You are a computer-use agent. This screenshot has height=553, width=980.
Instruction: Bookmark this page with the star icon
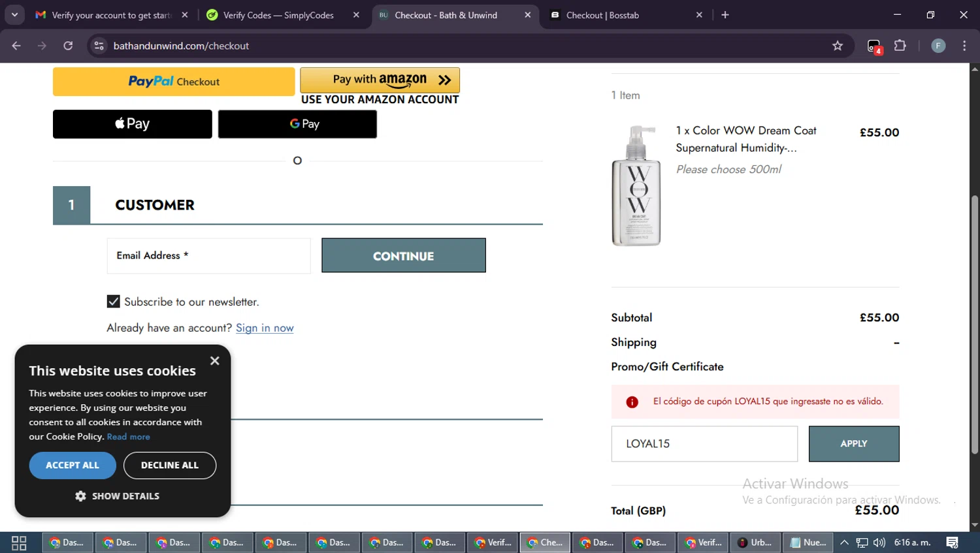(838, 46)
